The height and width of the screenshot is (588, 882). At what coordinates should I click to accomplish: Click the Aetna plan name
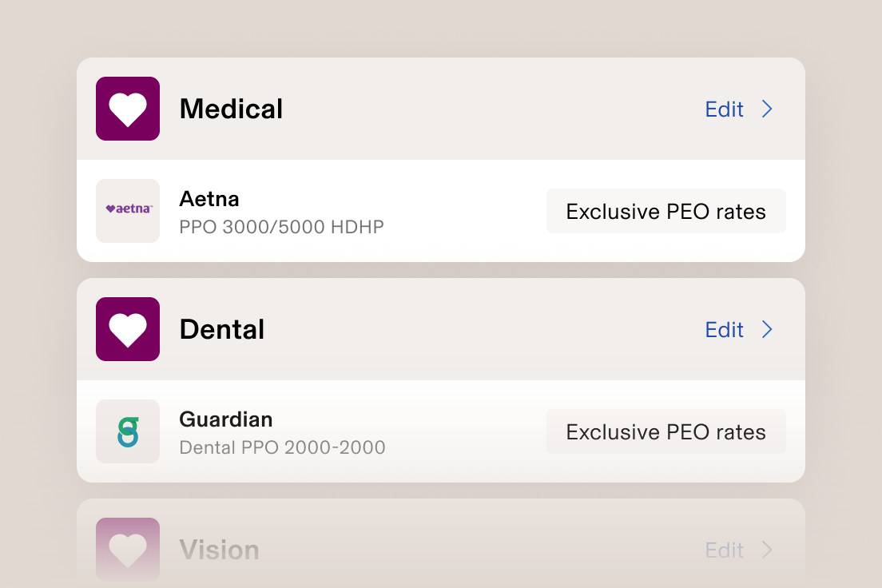click(x=209, y=198)
